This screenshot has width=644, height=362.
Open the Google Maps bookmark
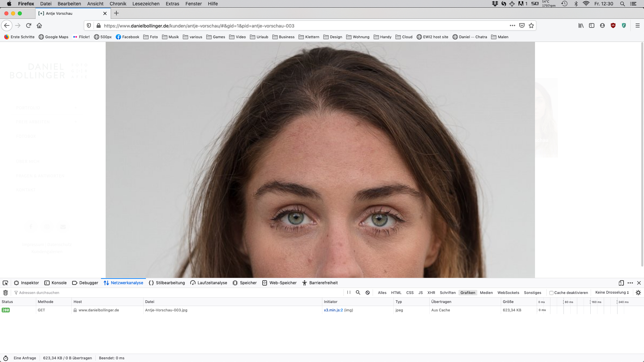[53, 37]
